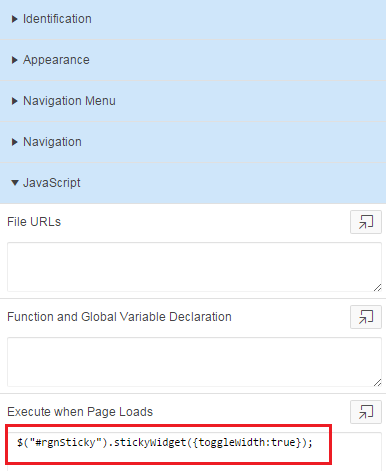The width and height of the screenshot is (386, 471).
Task: Select the JavaScript group header
Action: click(193, 183)
